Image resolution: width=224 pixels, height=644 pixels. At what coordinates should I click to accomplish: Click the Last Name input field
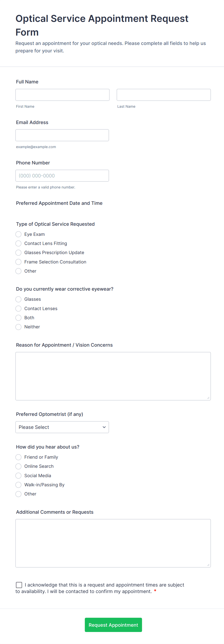[x=163, y=95]
